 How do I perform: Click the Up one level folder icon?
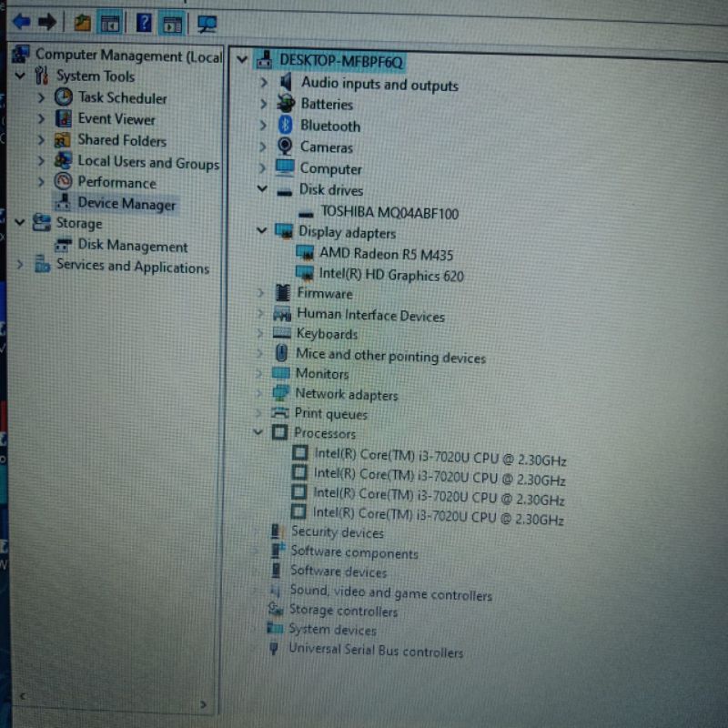tap(82, 22)
